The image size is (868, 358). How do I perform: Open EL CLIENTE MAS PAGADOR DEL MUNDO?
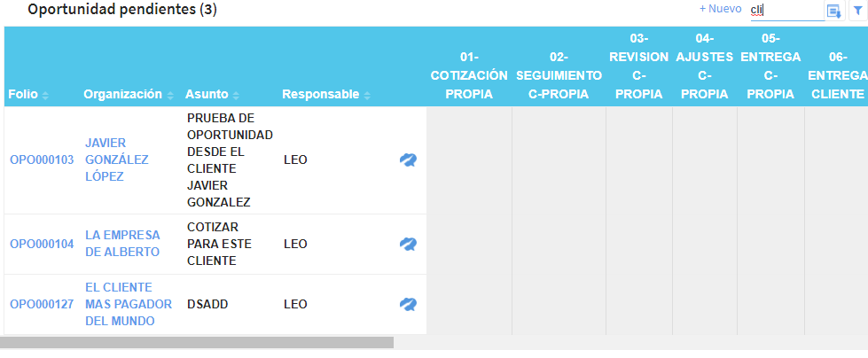pos(121,304)
